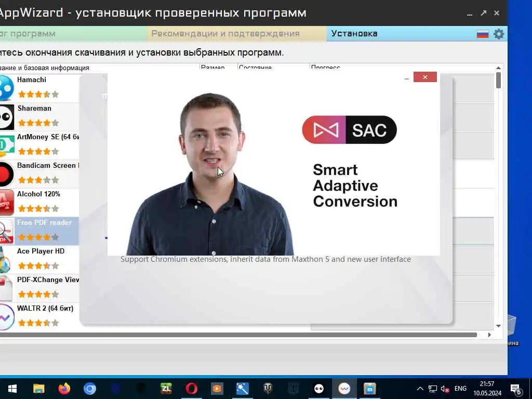
Task: Launch Chromium browser from the taskbar
Action: click(90, 389)
